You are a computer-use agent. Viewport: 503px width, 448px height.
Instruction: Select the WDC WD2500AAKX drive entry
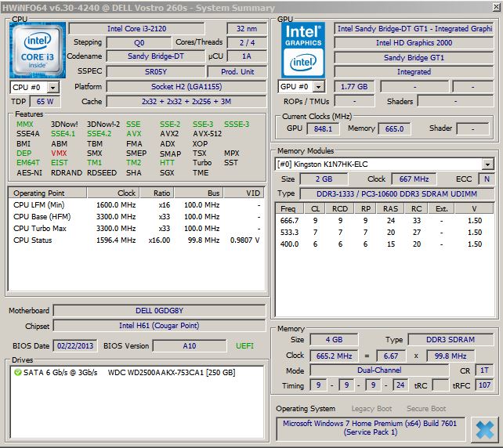tap(125, 373)
